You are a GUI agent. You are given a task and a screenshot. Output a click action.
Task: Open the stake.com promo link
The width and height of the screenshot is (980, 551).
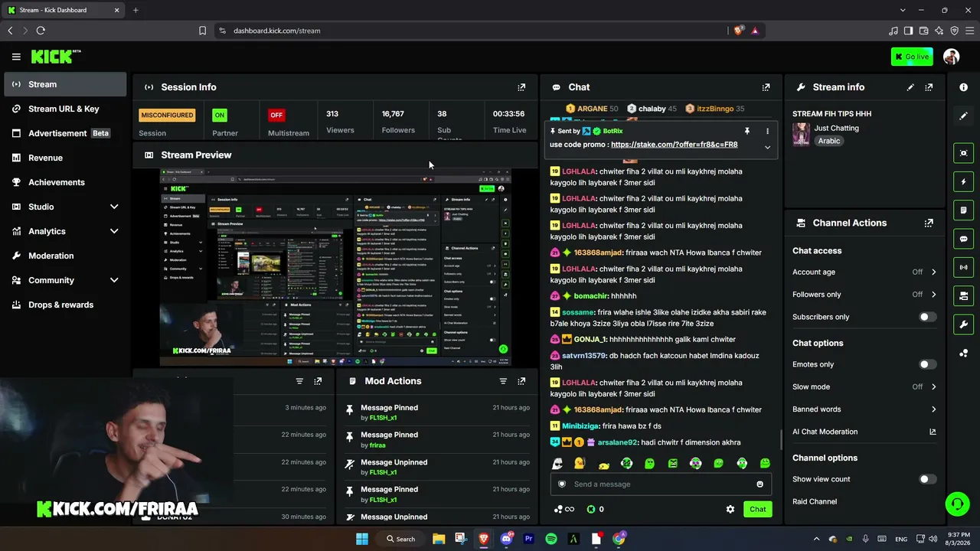(x=675, y=145)
